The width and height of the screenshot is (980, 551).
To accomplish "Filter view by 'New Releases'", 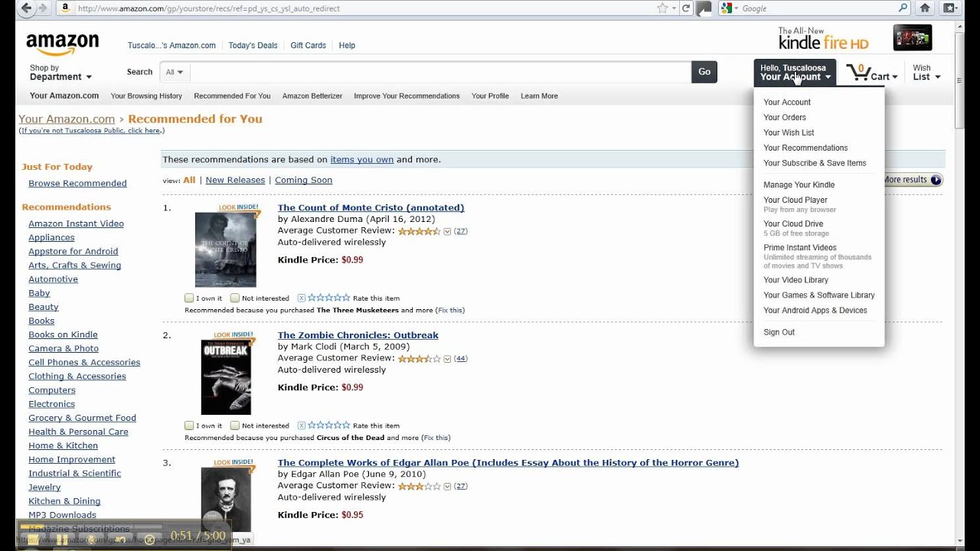I will pyautogui.click(x=235, y=180).
